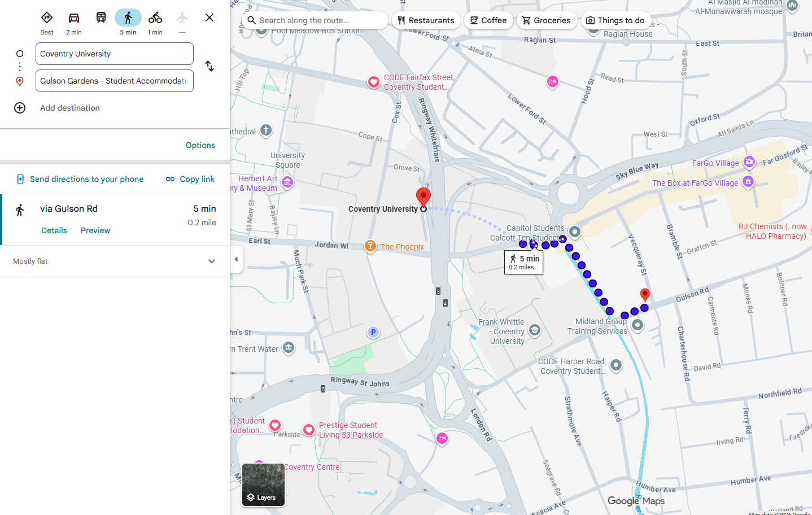Viewport: 812px width, 515px height.
Task: Reverse starting point and destination
Action: tap(209, 66)
